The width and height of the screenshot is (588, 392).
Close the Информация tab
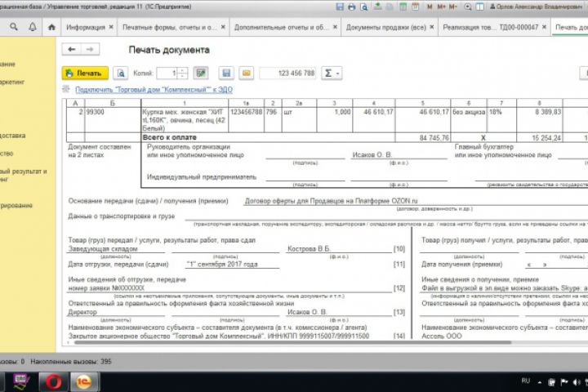[x=111, y=27]
